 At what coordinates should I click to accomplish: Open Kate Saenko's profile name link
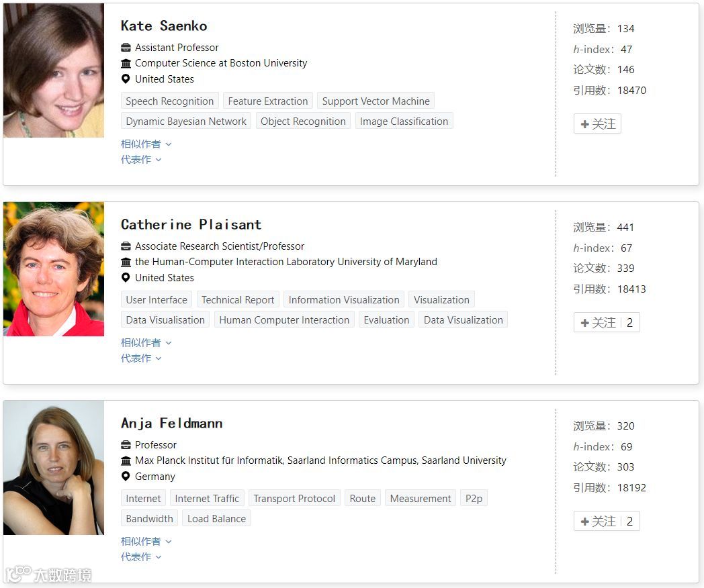tap(163, 26)
